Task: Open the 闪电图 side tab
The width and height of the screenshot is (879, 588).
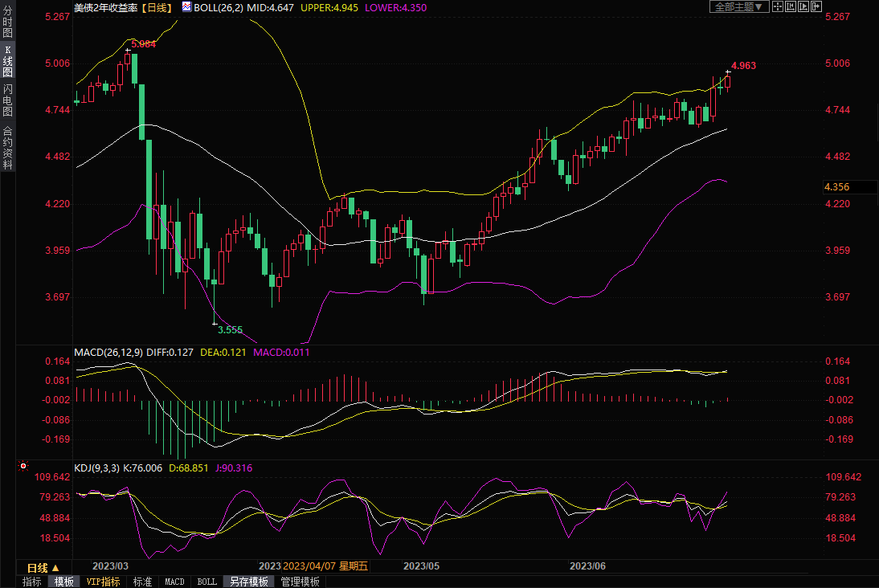Action: click(7, 100)
